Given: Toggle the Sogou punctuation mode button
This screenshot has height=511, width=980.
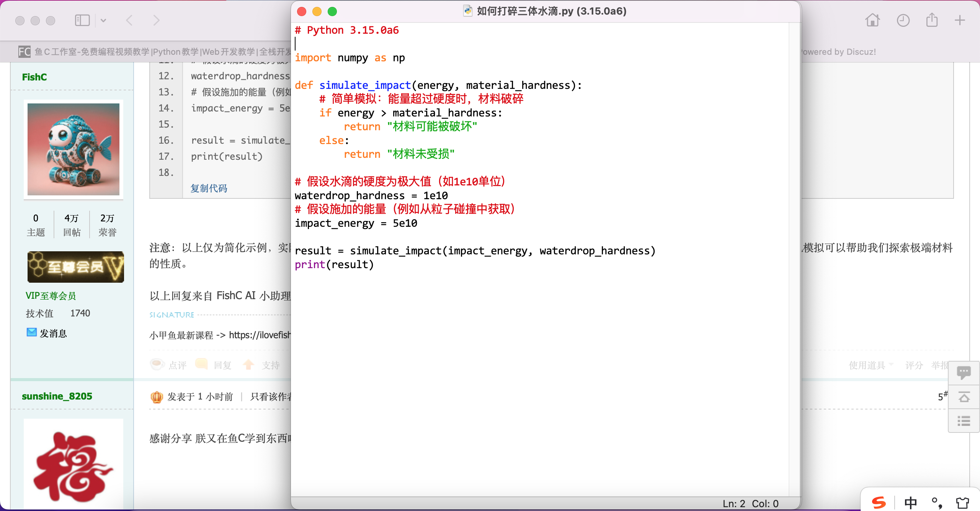Looking at the screenshot, I should pos(936,503).
